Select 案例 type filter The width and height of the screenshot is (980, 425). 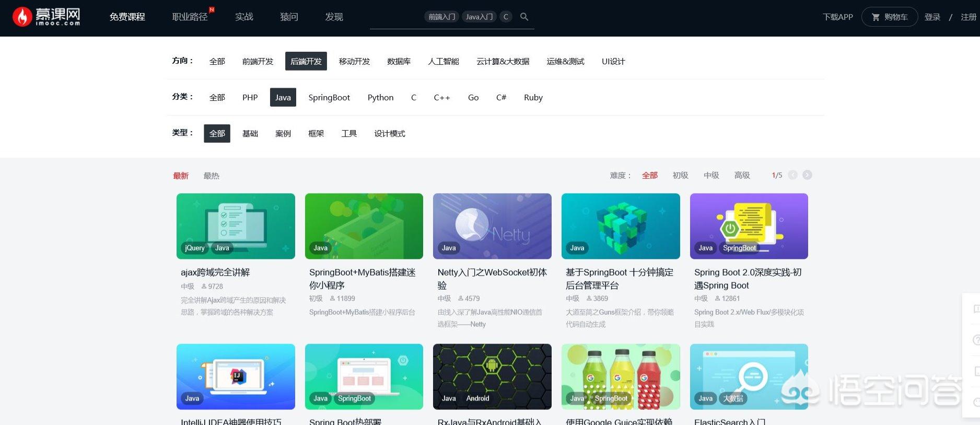[283, 133]
